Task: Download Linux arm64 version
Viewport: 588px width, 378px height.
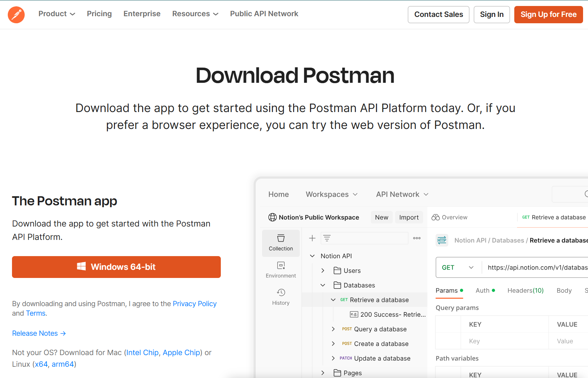Action: tap(63, 364)
